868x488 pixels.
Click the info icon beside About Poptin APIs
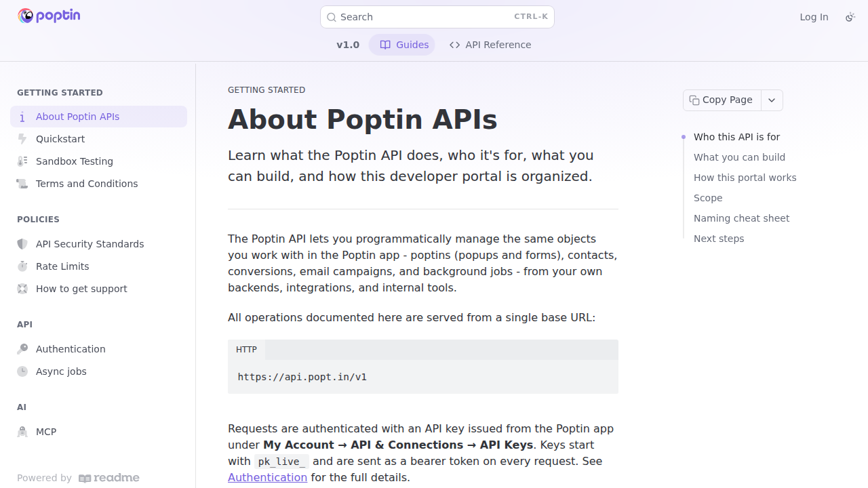point(22,117)
